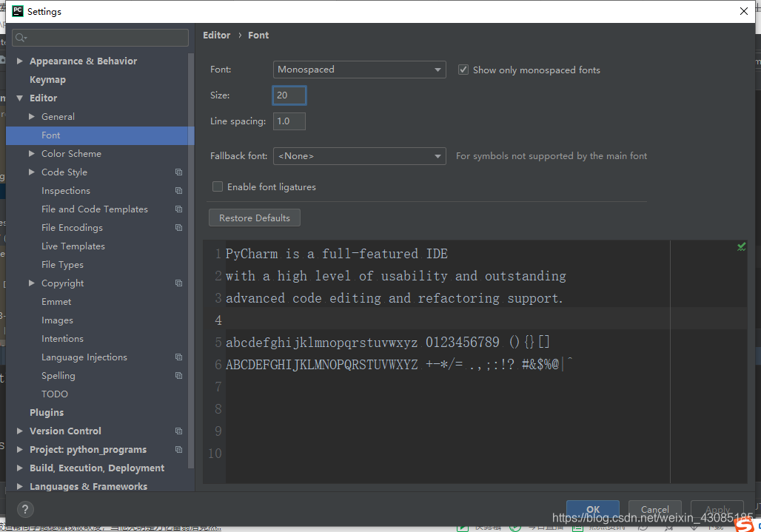Click project-level icon beside Version Control
Image resolution: width=761 pixels, height=532 pixels.
pyautogui.click(x=178, y=431)
